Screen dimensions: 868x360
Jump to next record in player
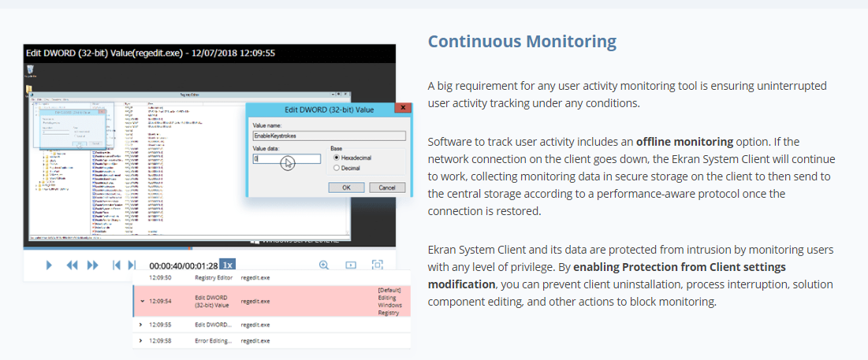(132, 265)
